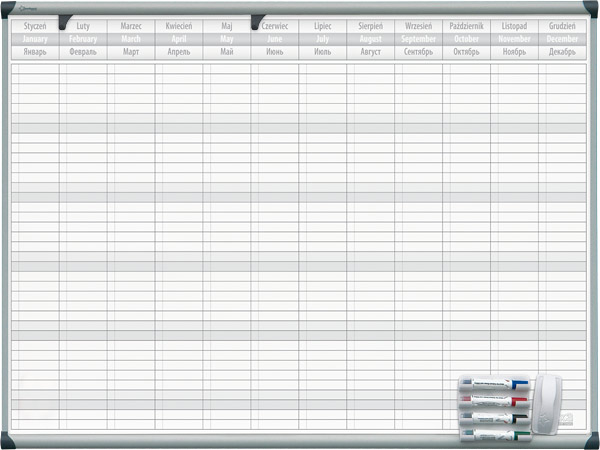
Task: Click the Russian "Май" label
Action: 227,52
